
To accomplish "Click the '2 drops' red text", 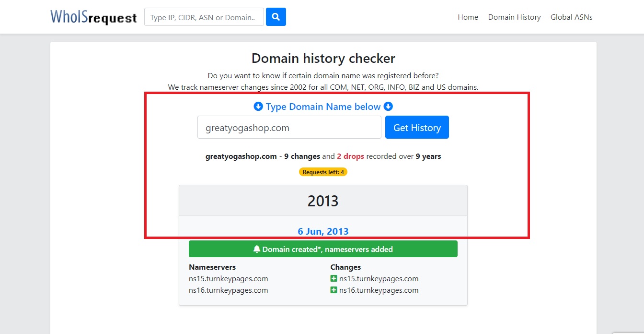I will point(350,156).
